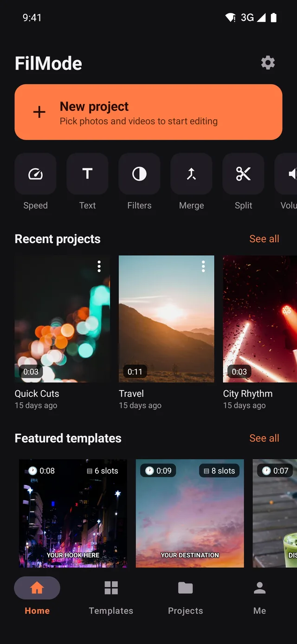Start a new project with the orange banner
297x644 pixels.
[x=148, y=112]
